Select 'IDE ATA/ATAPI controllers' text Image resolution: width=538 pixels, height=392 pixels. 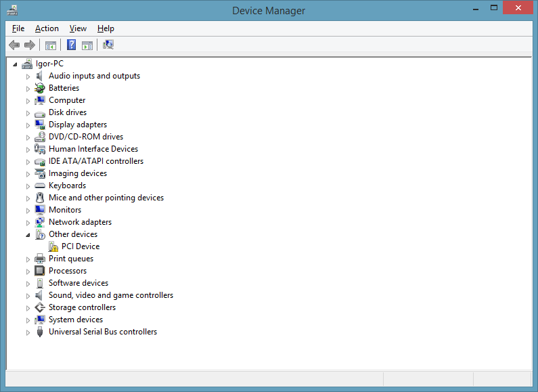click(x=96, y=161)
